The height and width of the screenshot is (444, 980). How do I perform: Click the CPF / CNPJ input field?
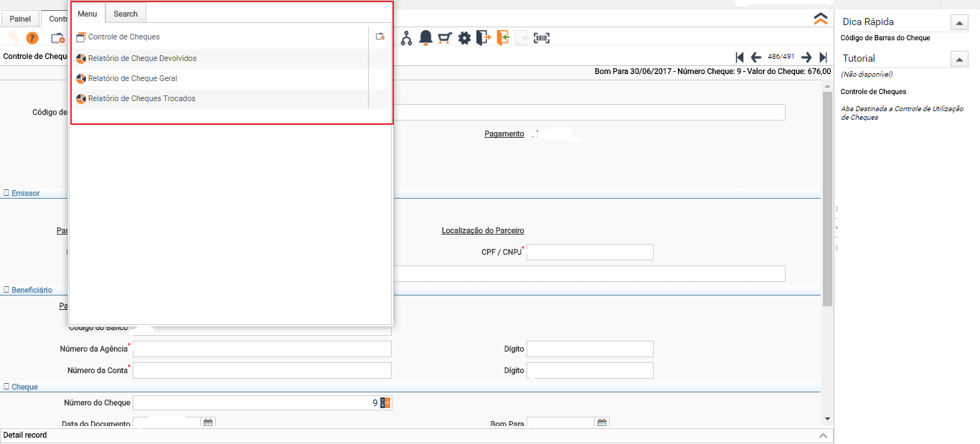pos(590,252)
